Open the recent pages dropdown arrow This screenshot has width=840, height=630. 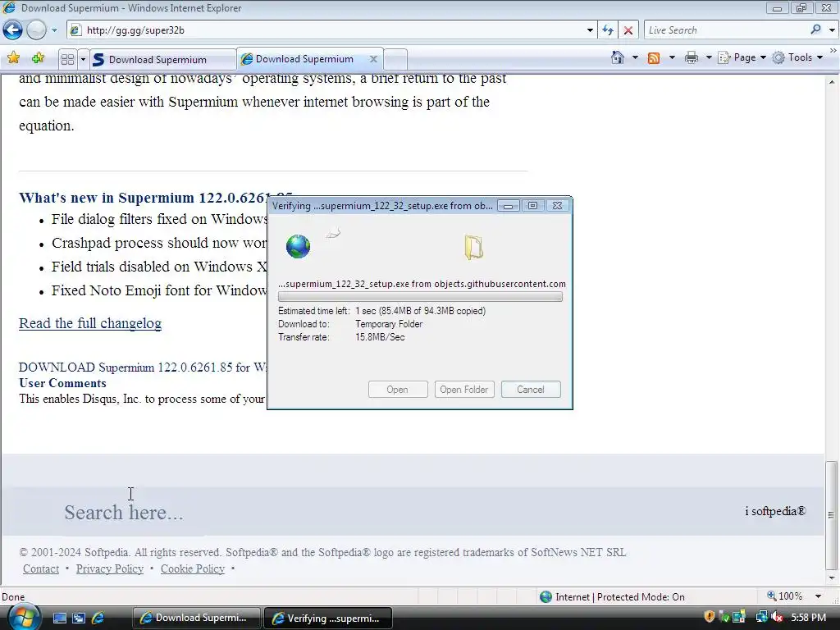[x=54, y=30]
